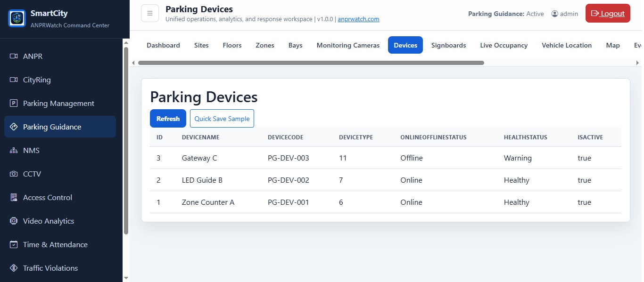Open the Vehicle Location tab
The image size is (644, 282).
coord(567,45)
